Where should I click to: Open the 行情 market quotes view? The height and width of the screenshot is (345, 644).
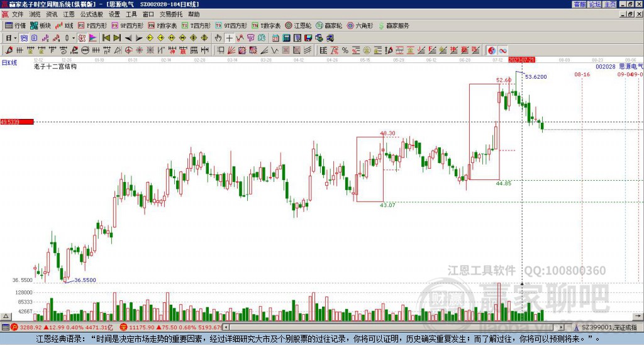click(x=16, y=25)
